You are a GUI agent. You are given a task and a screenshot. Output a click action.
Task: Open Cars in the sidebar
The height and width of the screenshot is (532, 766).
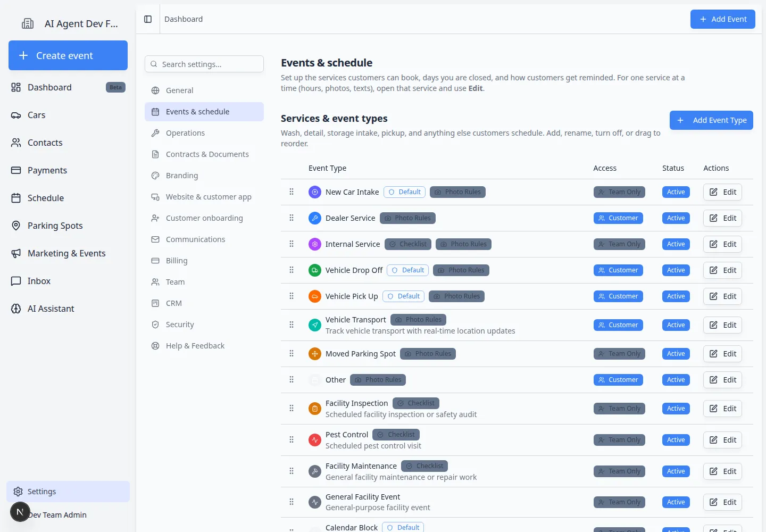[68, 115]
